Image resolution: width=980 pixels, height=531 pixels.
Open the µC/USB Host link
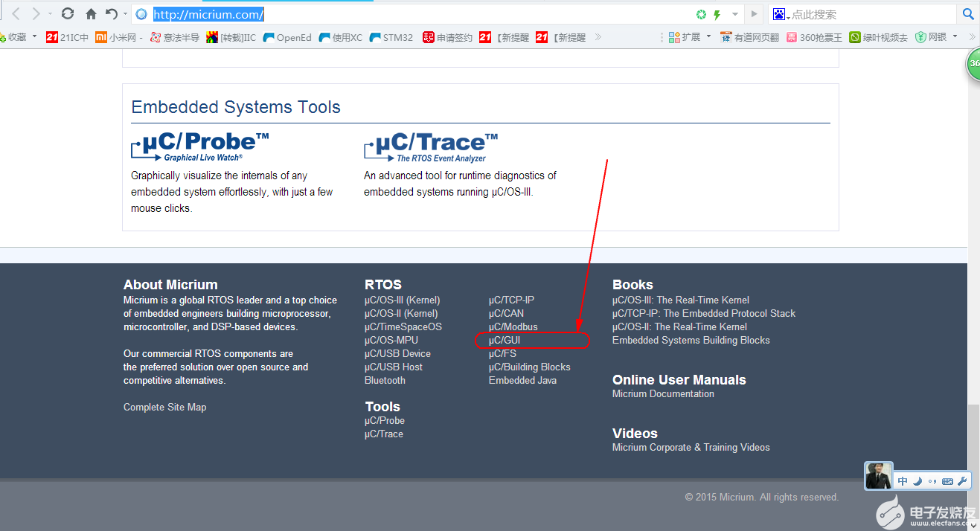(x=394, y=367)
